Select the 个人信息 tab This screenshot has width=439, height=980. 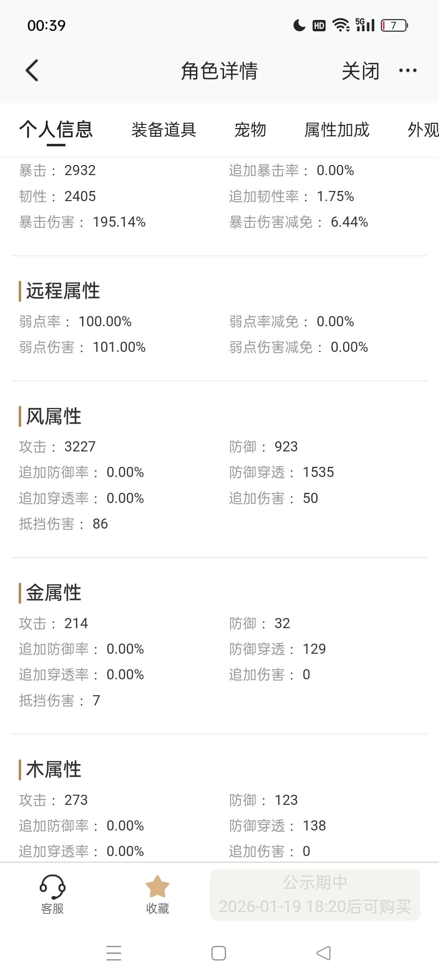56,130
